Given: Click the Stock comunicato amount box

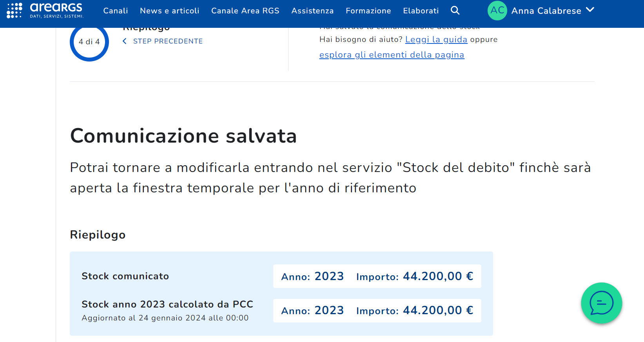Looking at the screenshot, I should (x=377, y=276).
